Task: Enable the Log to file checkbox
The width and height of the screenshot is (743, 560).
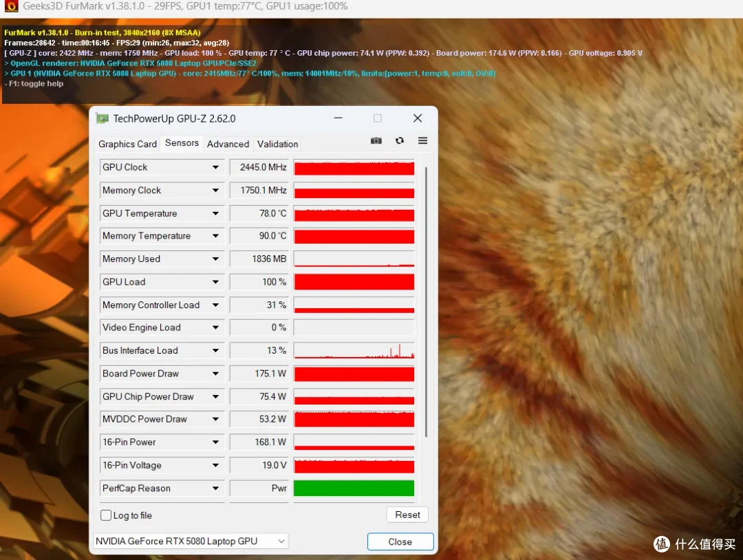Action: [106, 515]
